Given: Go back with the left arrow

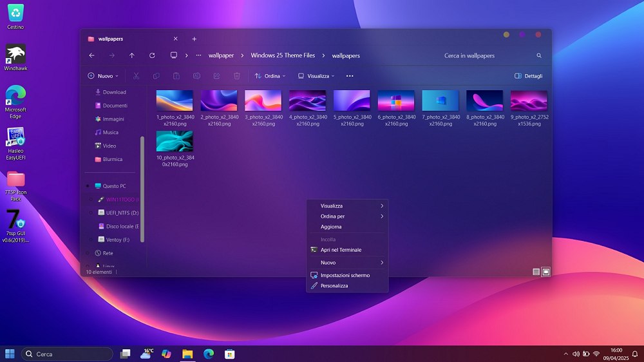Looking at the screenshot, I should 91,55.
